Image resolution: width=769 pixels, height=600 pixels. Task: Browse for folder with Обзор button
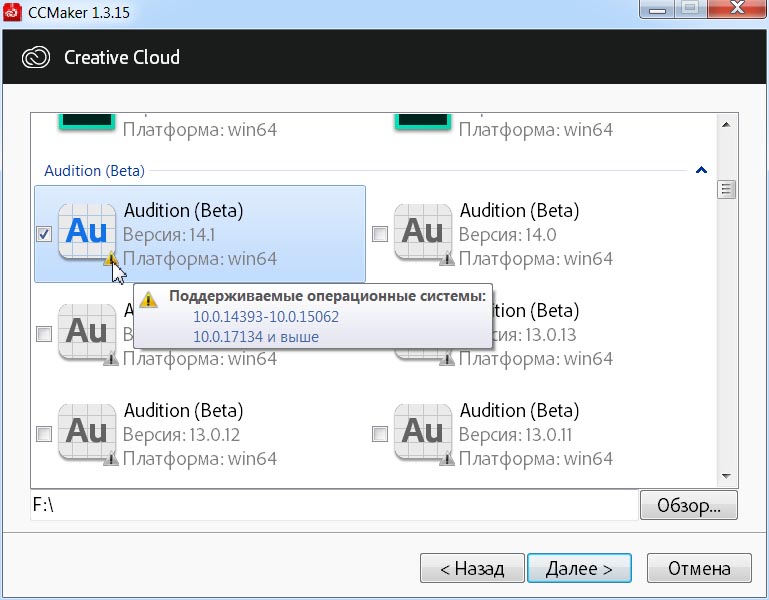[x=689, y=505]
